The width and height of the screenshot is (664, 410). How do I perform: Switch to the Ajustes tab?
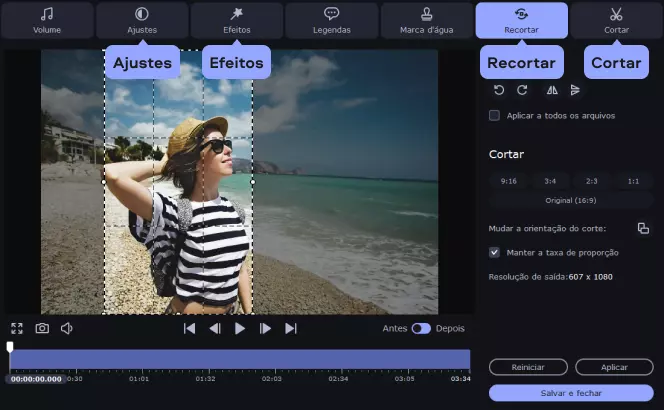click(142, 20)
